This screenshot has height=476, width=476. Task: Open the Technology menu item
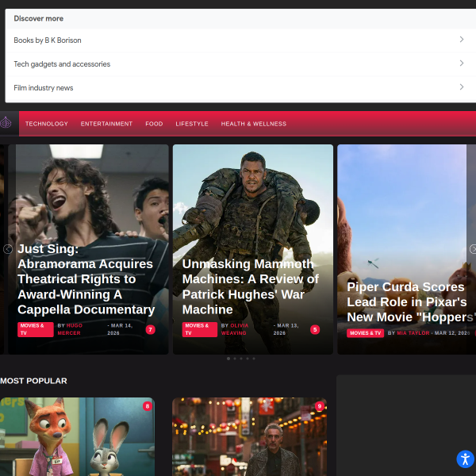point(47,124)
